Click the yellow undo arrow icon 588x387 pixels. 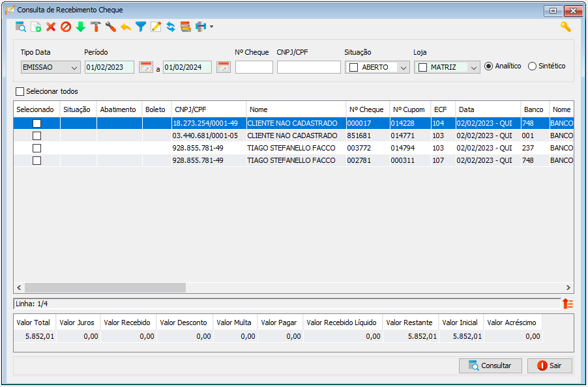point(126,27)
